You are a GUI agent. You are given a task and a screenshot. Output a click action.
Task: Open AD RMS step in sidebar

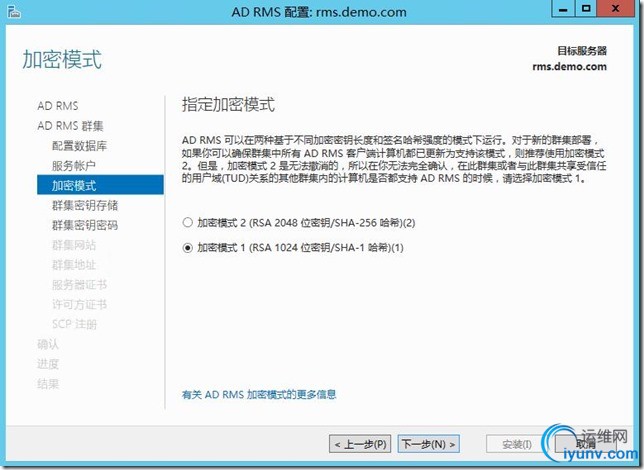click(58, 106)
